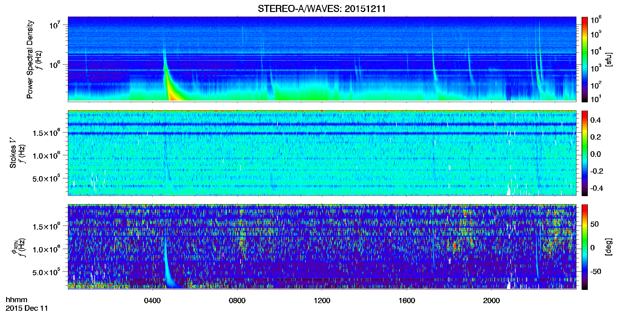Click the 0.0 value on Stokes color bar
The image size is (644, 332).
point(595,154)
